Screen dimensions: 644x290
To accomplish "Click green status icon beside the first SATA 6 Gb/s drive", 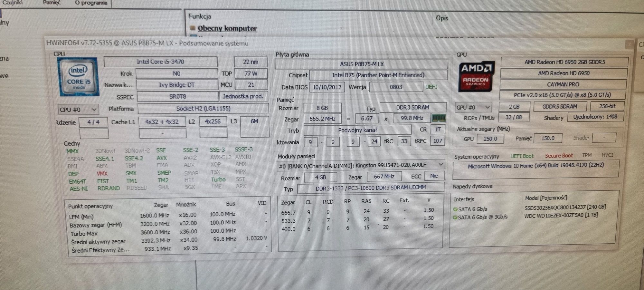I will point(455,209).
